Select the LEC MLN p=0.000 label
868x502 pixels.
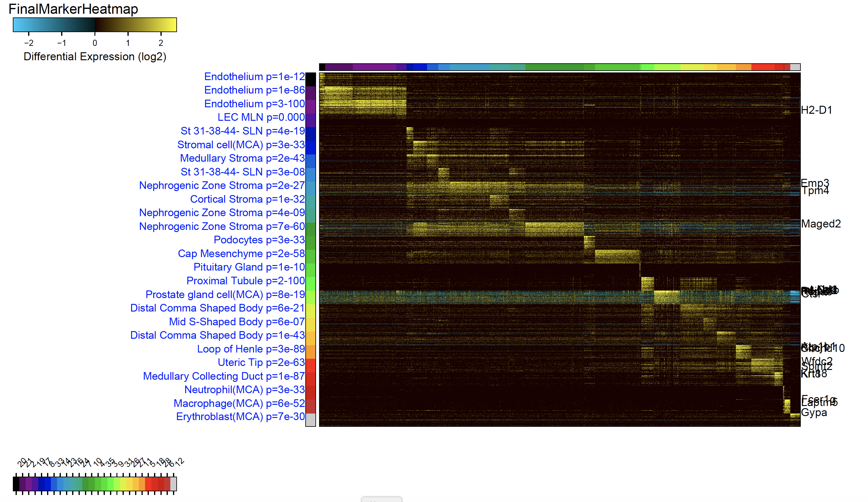coord(261,117)
